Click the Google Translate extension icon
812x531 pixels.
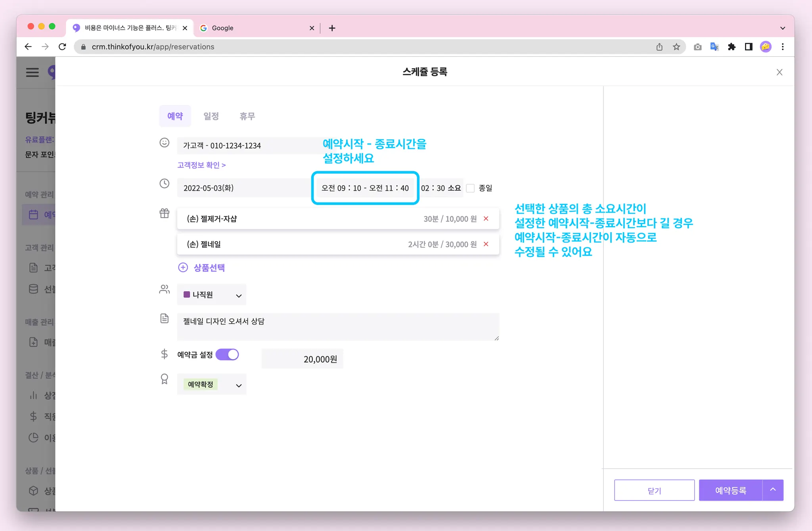(x=714, y=47)
